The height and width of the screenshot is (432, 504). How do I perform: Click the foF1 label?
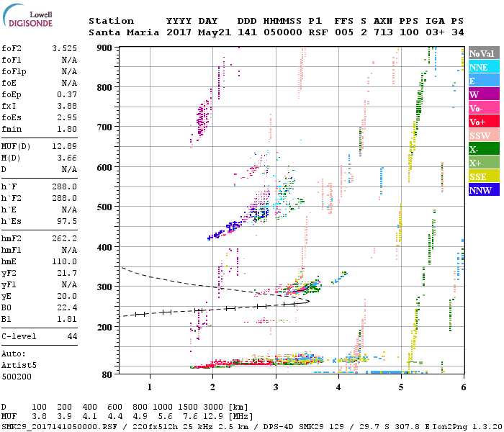[12, 60]
